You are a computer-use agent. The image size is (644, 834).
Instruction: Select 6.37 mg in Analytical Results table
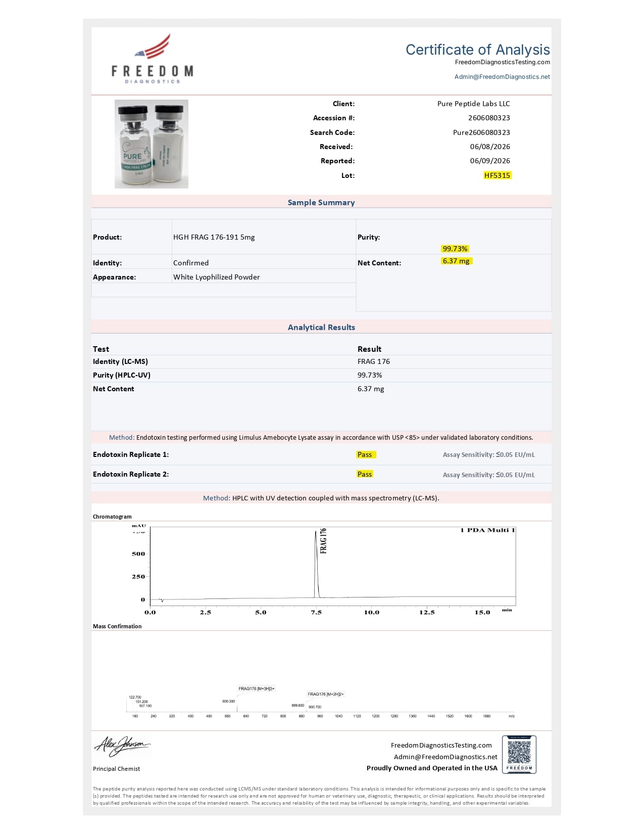pyautogui.click(x=371, y=389)
